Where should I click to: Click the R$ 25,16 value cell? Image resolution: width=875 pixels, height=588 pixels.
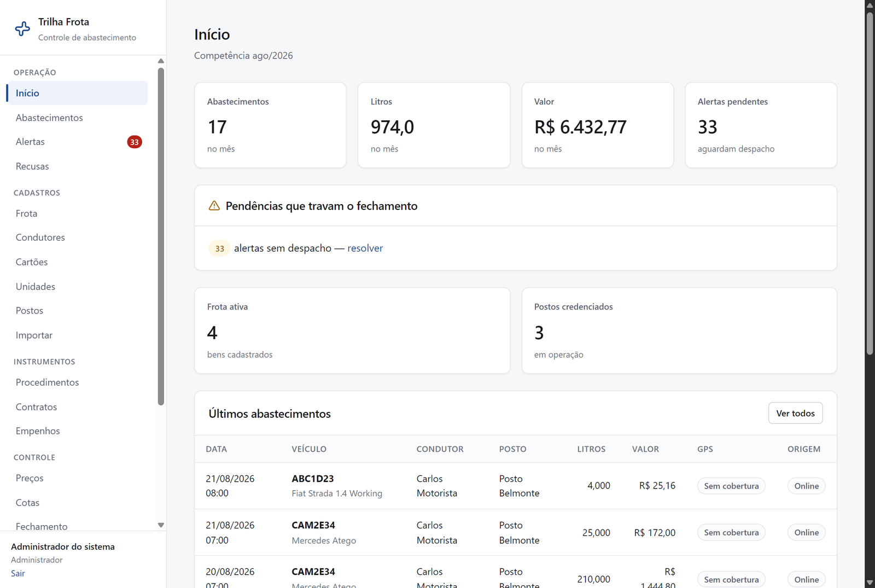(657, 486)
